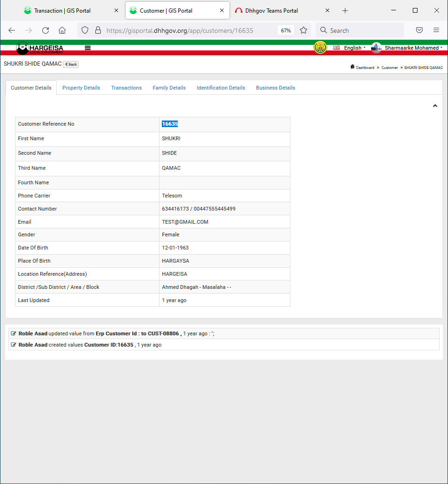Screen dimensions: 448x484
Task: Open the English language dropdown
Action: pos(349,48)
